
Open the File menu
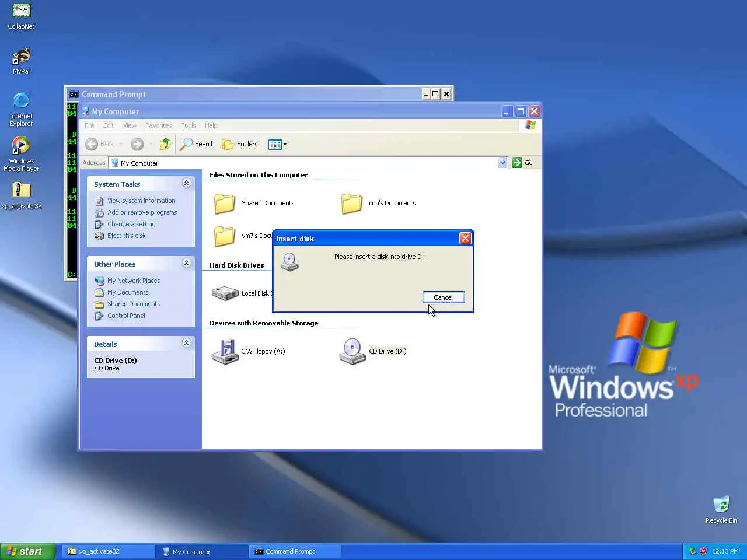pyautogui.click(x=89, y=125)
